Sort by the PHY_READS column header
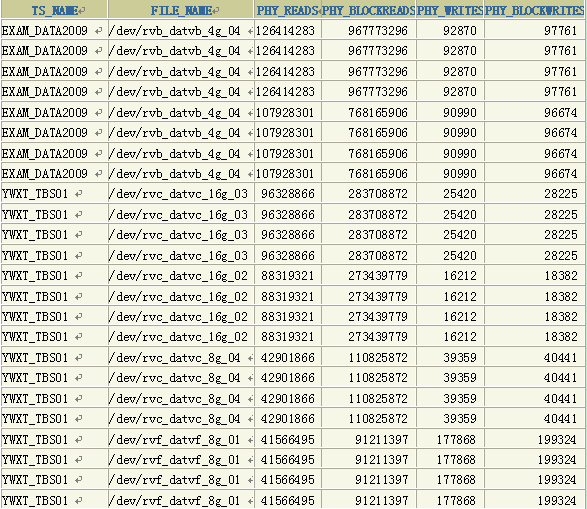The image size is (587, 509). [288, 10]
